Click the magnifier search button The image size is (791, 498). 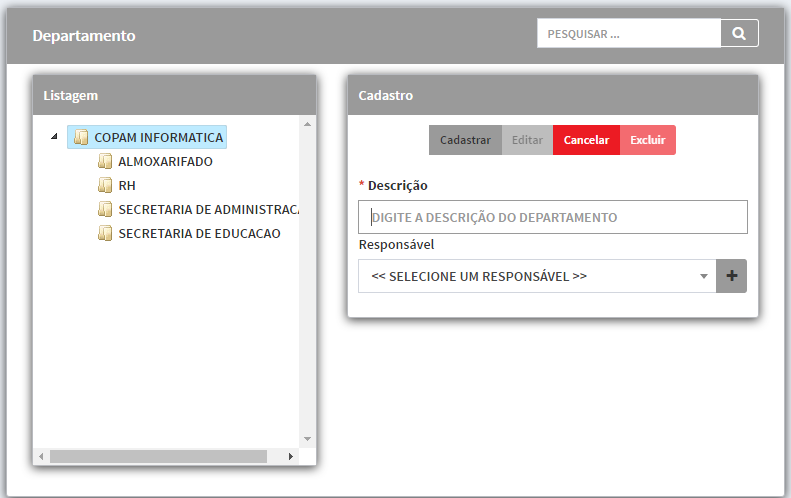pyautogui.click(x=739, y=34)
